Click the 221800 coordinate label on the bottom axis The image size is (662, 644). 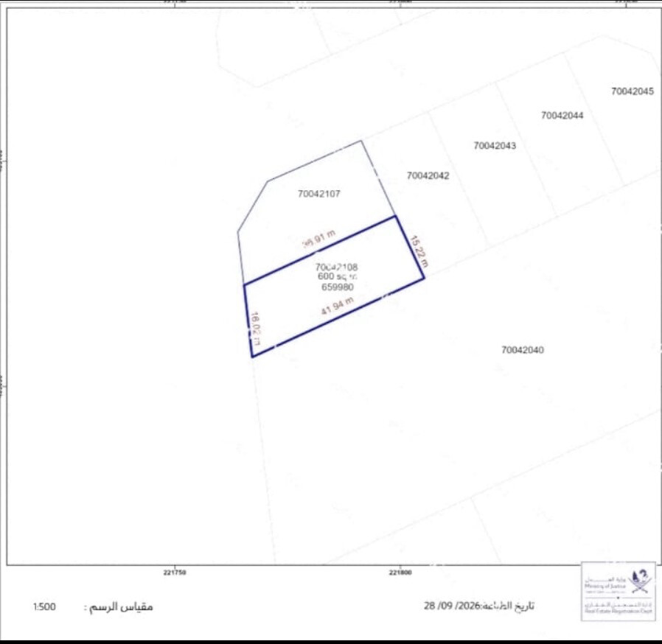click(x=400, y=573)
